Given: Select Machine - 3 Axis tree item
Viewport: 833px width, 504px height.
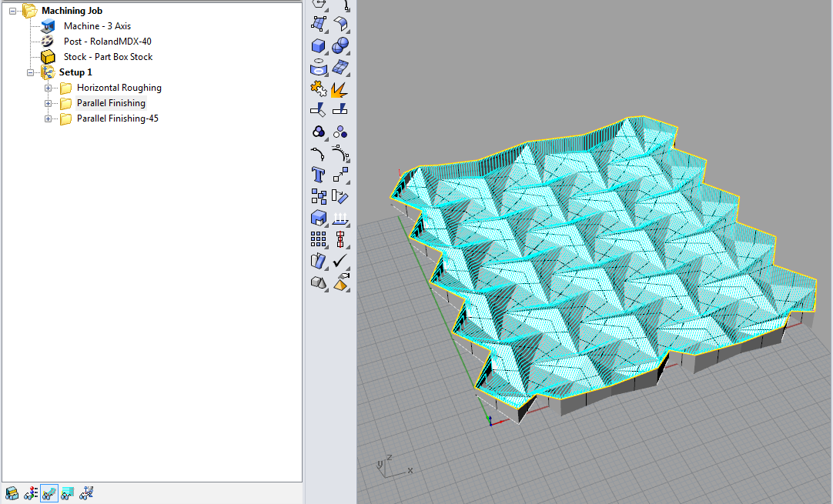Looking at the screenshot, I should (97, 26).
